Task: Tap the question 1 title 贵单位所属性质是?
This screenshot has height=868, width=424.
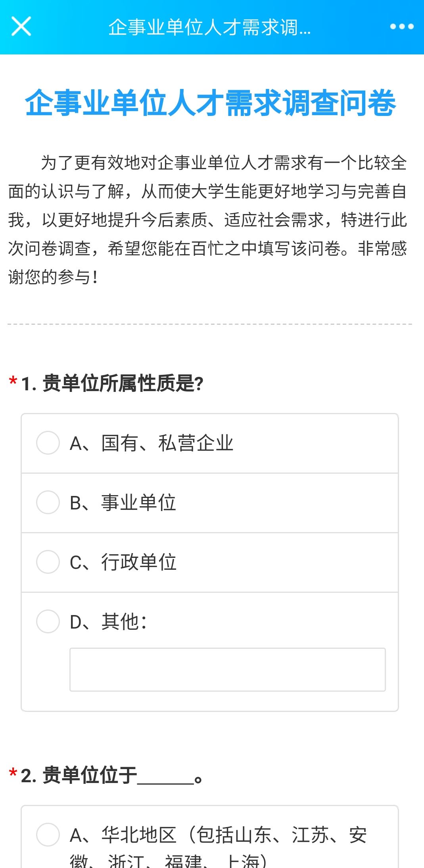Action: click(x=123, y=384)
